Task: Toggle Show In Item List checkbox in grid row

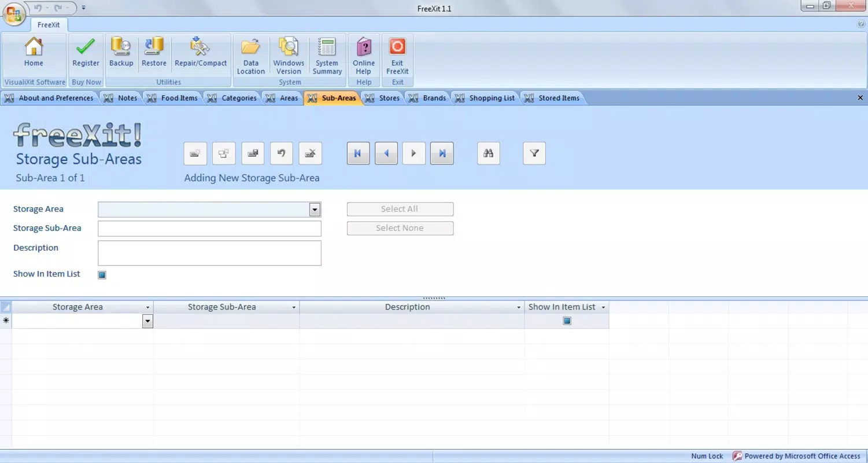Action: [x=567, y=321]
